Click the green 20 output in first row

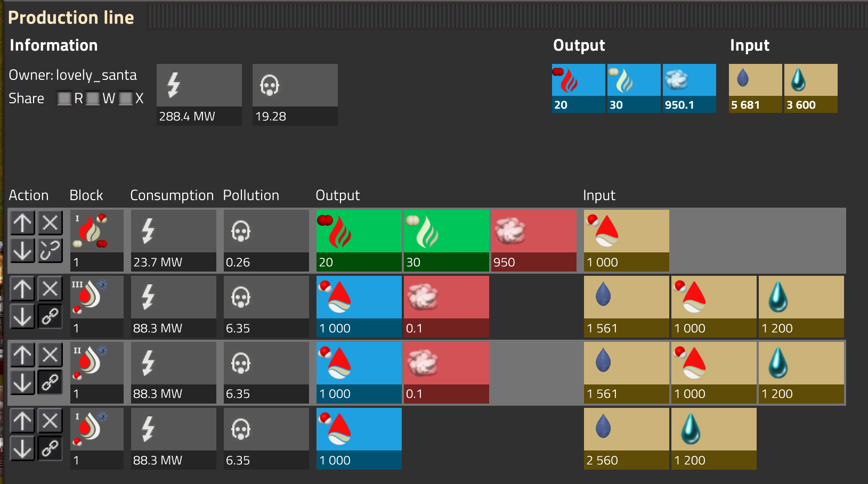pos(359,240)
